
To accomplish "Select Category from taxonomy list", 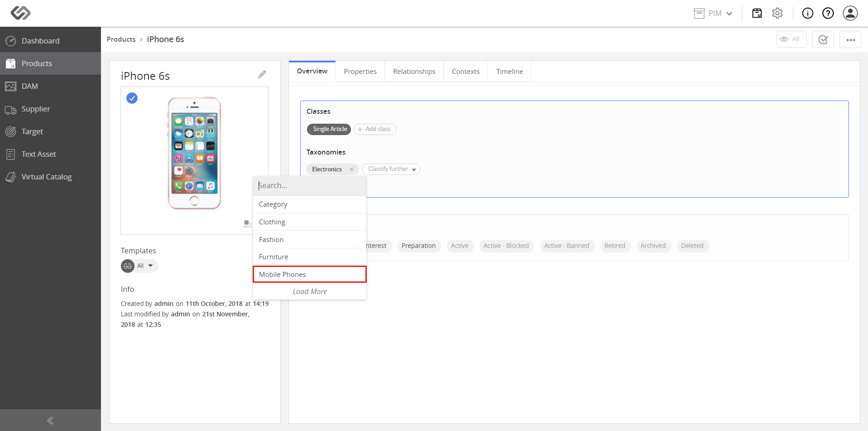I will click(310, 204).
